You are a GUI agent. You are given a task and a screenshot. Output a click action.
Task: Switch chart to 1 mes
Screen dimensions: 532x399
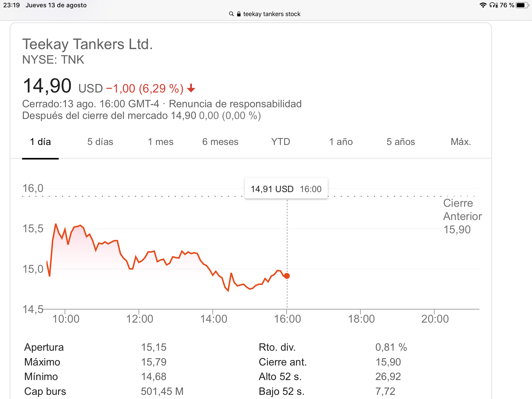(x=161, y=142)
